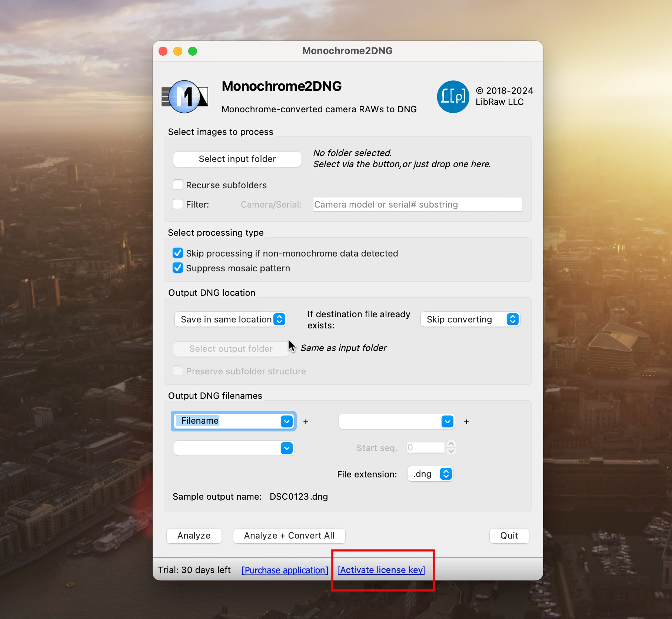
Task: Click the Analyze button
Action: click(x=194, y=536)
